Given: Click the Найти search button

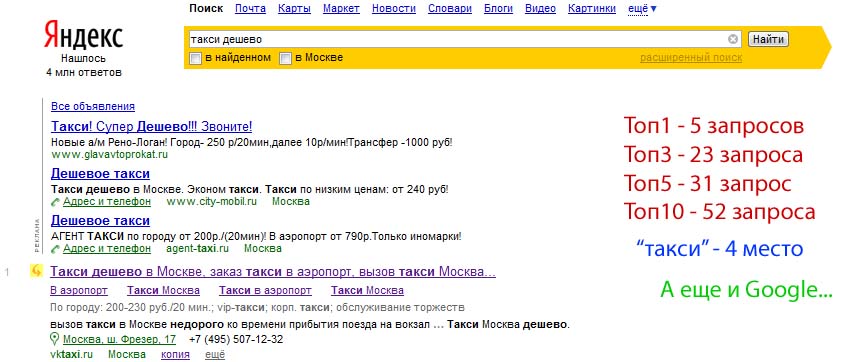Looking at the screenshot, I should (x=768, y=39).
